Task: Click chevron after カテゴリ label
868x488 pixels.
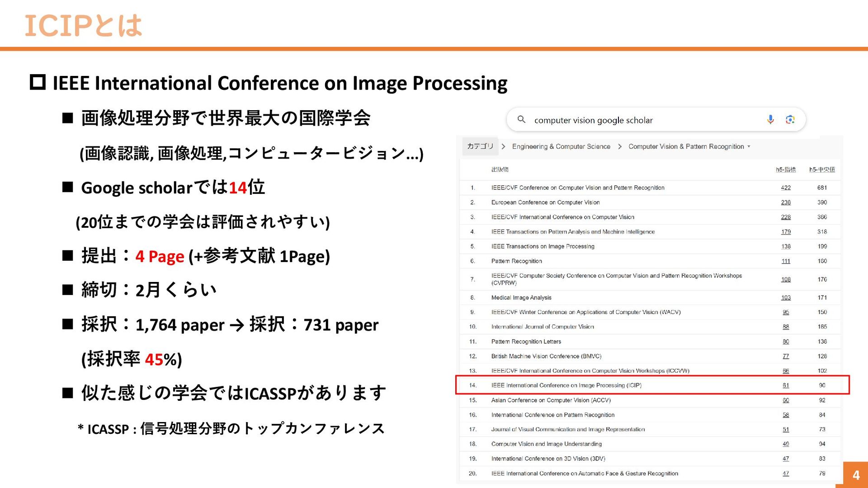Action: 503,146
